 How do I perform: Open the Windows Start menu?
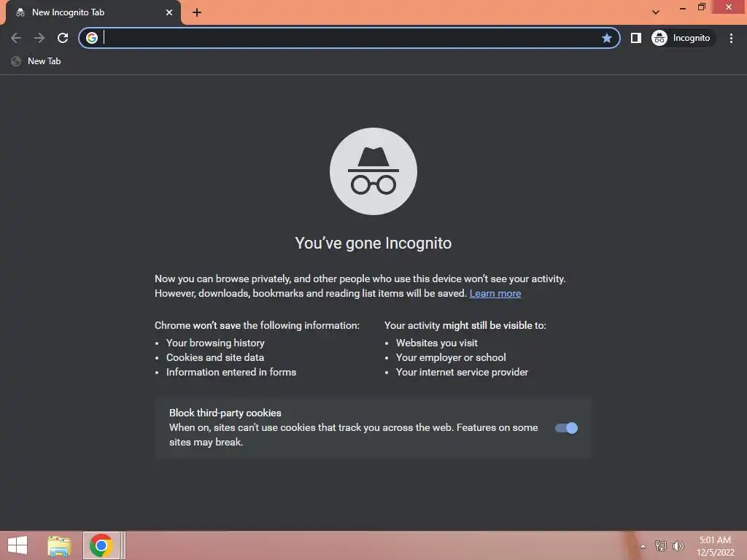tap(18, 545)
